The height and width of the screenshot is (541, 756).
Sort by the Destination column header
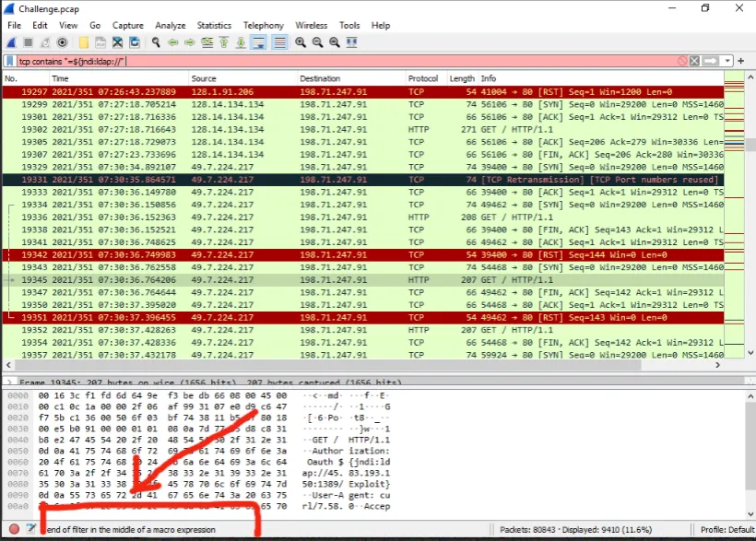tap(351, 78)
